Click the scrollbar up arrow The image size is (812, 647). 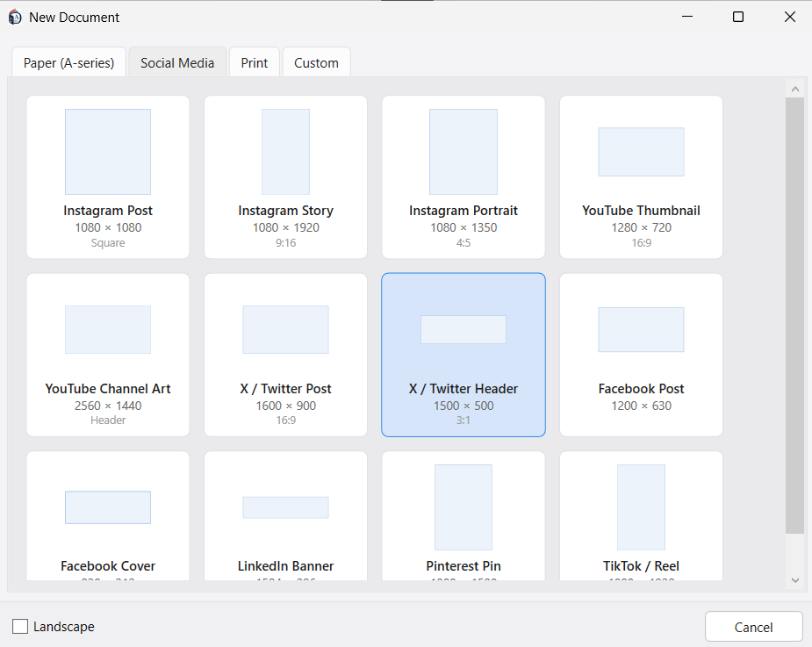click(x=795, y=89)
